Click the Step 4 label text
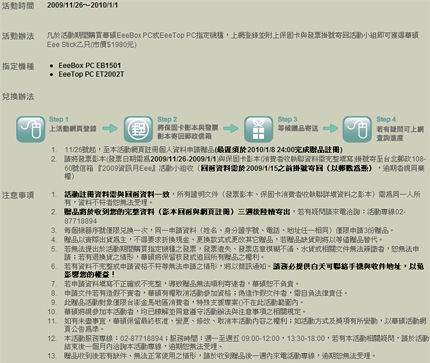 [x=386, y=119]
